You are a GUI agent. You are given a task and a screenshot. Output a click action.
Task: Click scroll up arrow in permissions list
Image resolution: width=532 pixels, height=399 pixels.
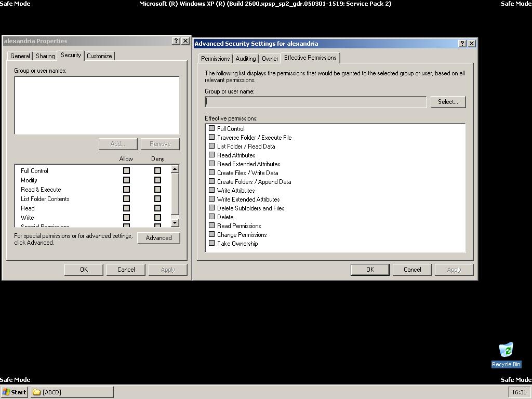coord(175,169)
